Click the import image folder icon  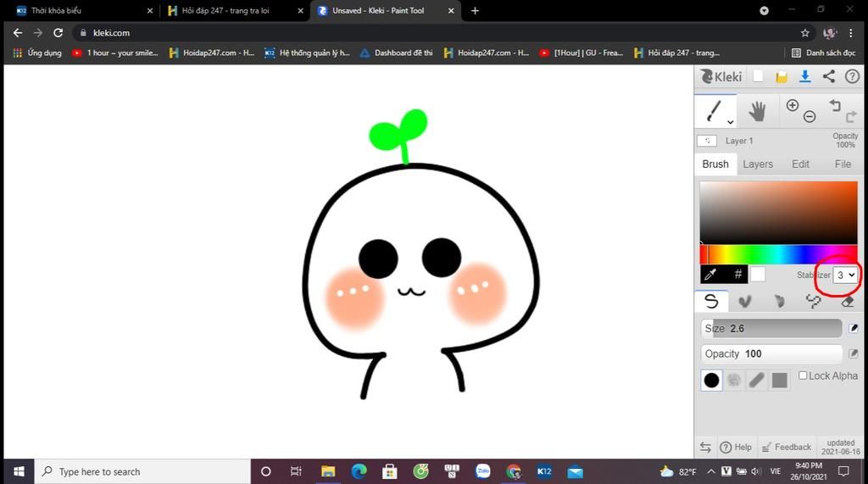[782, 76]
